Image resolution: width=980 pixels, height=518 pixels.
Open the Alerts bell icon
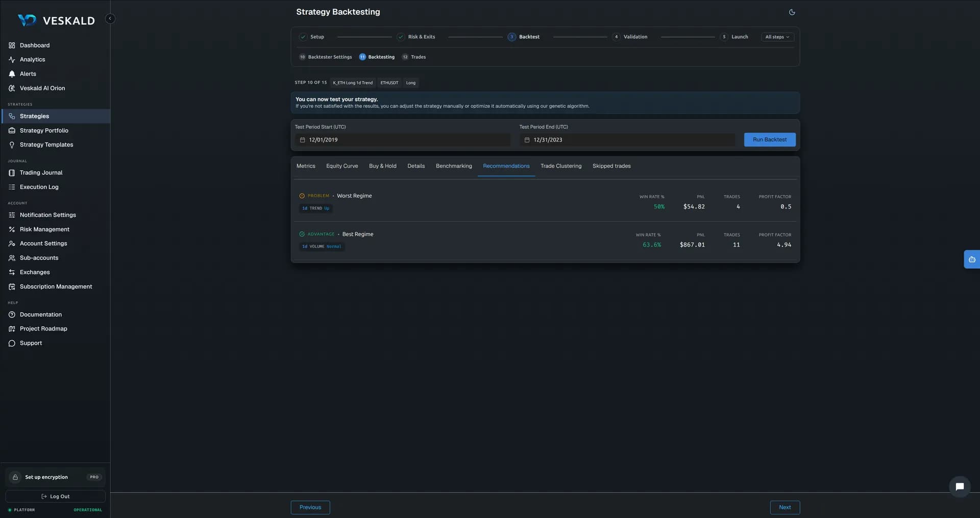[12, 74]
